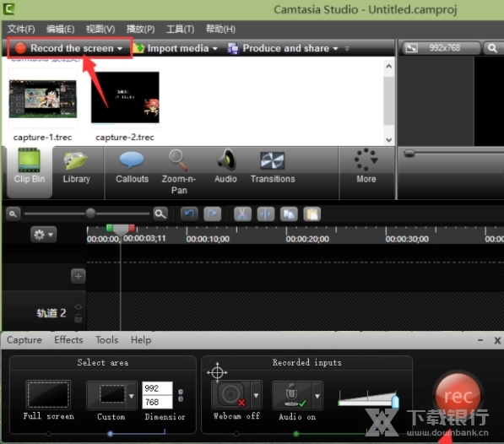Toggle the lock on 轨道 2
504x444 pixels.
pos(79,318)
